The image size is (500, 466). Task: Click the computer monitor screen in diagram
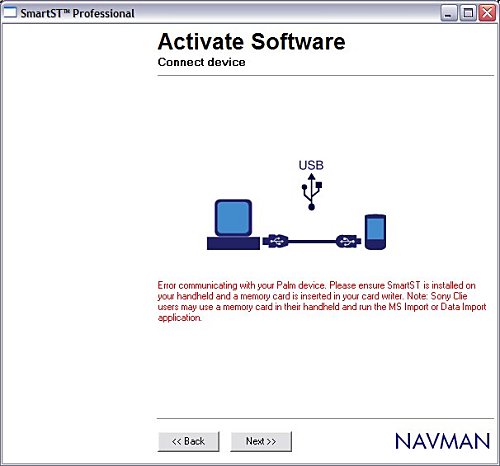tap(233, 218)
